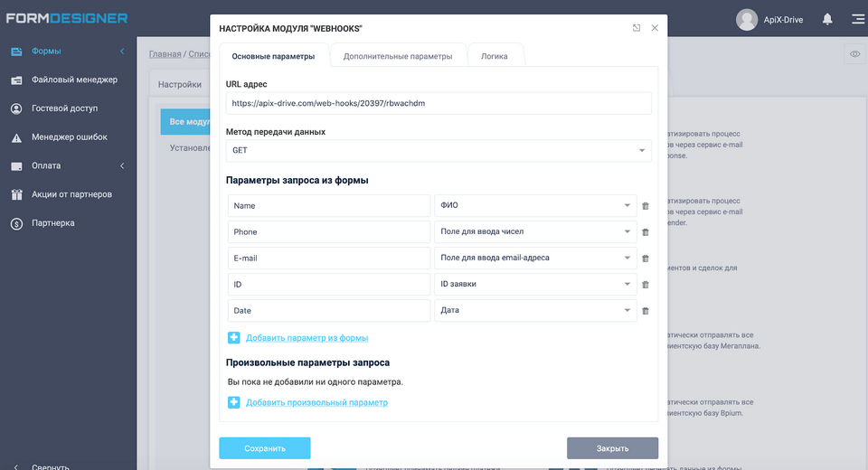Image resolution: width=868 pixels, height=470 pixels.
Task: Remove the Phone parameter with trash icon
Action: tap(645, 232)
